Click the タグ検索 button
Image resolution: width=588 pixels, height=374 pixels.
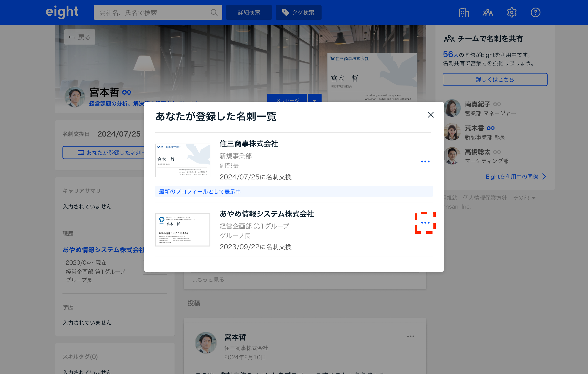click(298, 12)
